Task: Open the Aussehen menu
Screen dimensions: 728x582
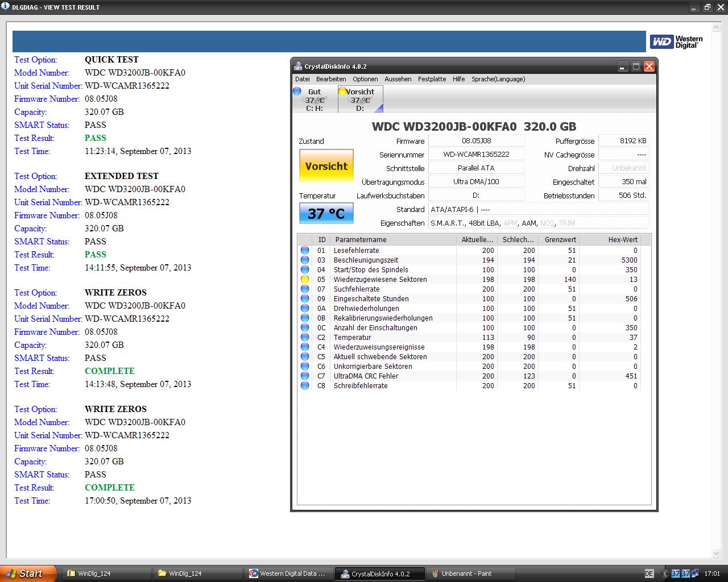Action: point(398,79)
